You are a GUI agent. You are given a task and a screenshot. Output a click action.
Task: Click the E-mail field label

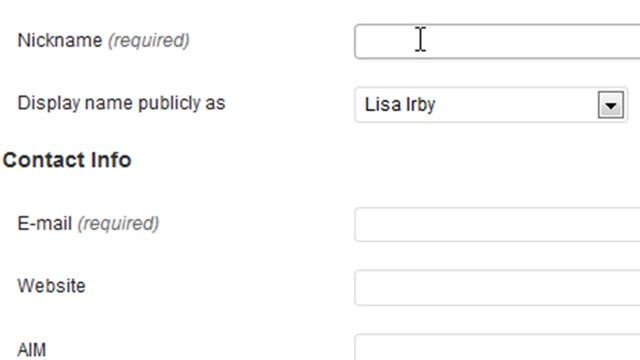(x=44, y=224)
